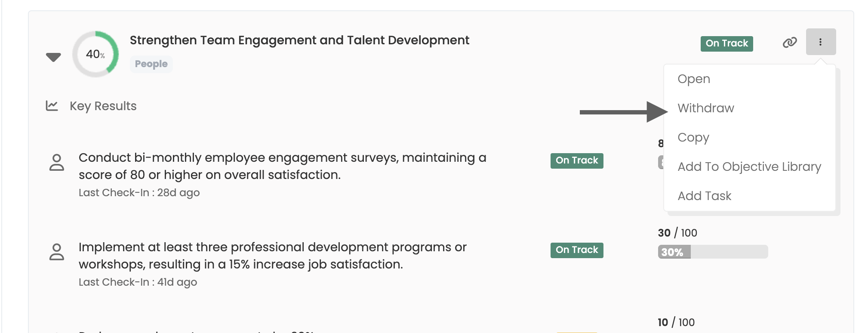868x333 pixels.
Task: Click the owner icon for engagement surveys
Action: [57, 163]
